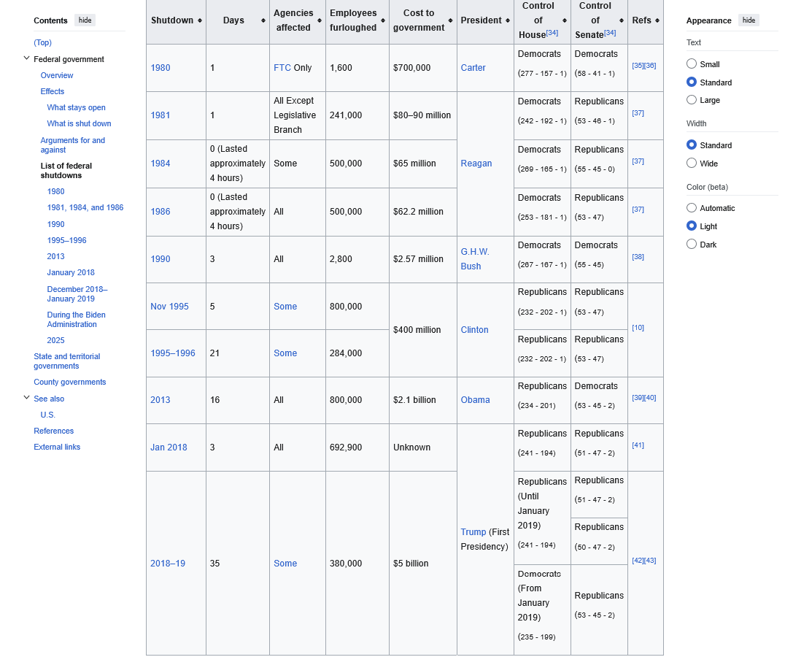Viewport: 812px width, 657px height.
Task: Collapse the See also section
Action: coord(27,399)
